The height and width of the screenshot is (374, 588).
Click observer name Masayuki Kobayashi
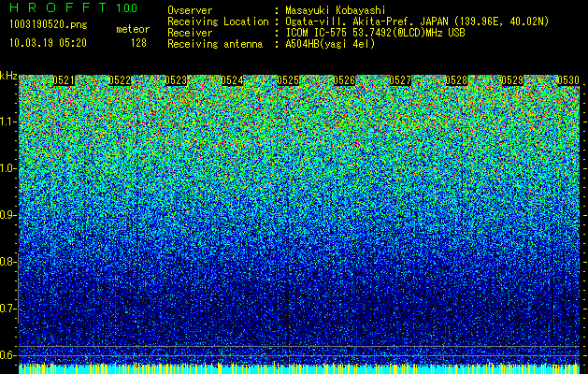tap(336, 10)
